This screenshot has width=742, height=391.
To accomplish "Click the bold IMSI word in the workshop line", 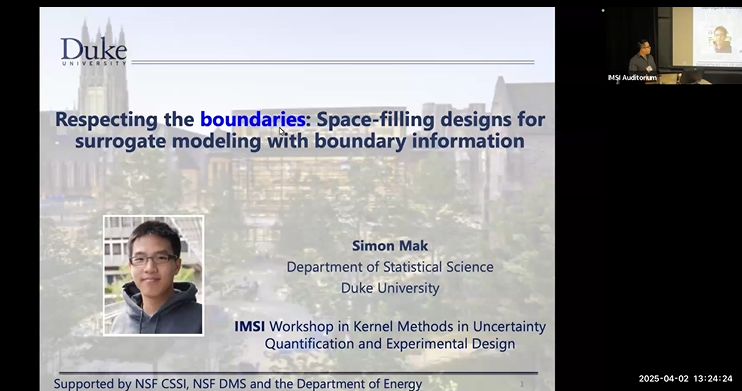I will point(249,326).
